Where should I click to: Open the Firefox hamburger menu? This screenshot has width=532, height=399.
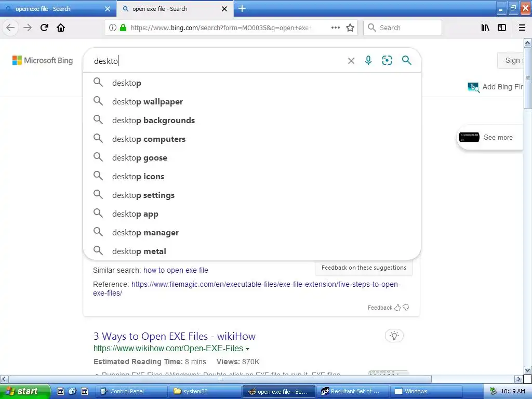522,28
